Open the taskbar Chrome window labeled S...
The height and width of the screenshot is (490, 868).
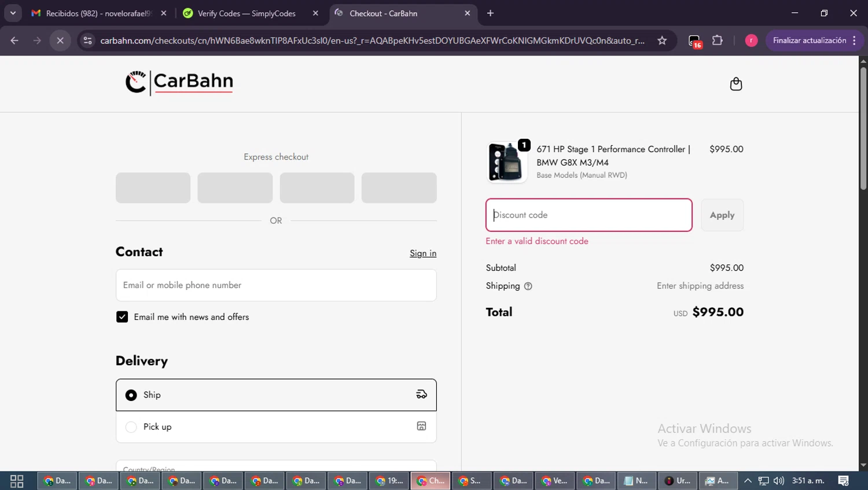pos(472,481)
